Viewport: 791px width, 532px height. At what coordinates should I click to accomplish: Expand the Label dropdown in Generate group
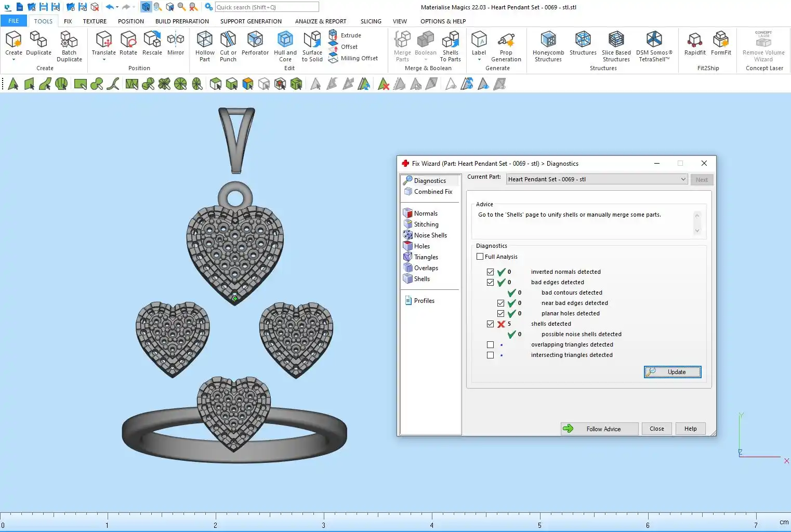(479, 60)
